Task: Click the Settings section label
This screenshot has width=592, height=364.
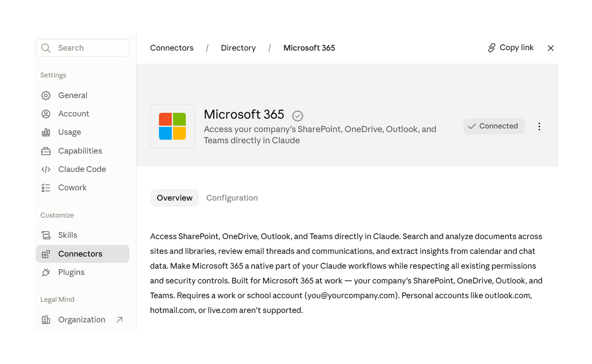Action: 53,75
